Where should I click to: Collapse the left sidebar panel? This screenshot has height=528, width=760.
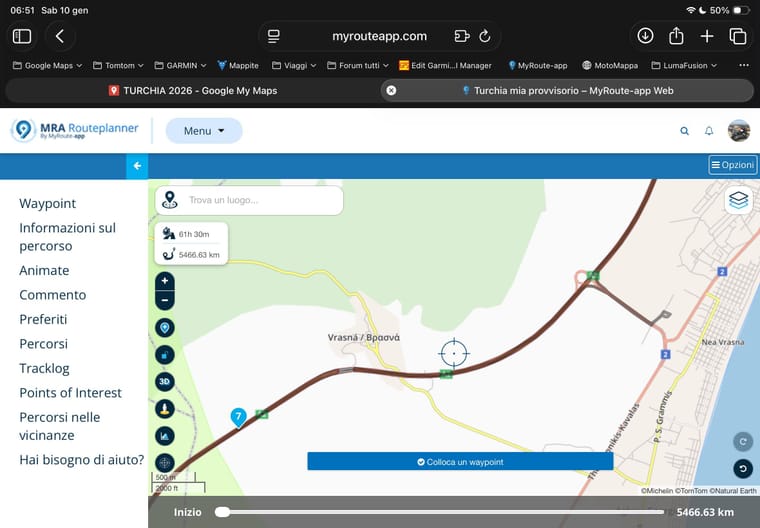click(x=137, y=166)
